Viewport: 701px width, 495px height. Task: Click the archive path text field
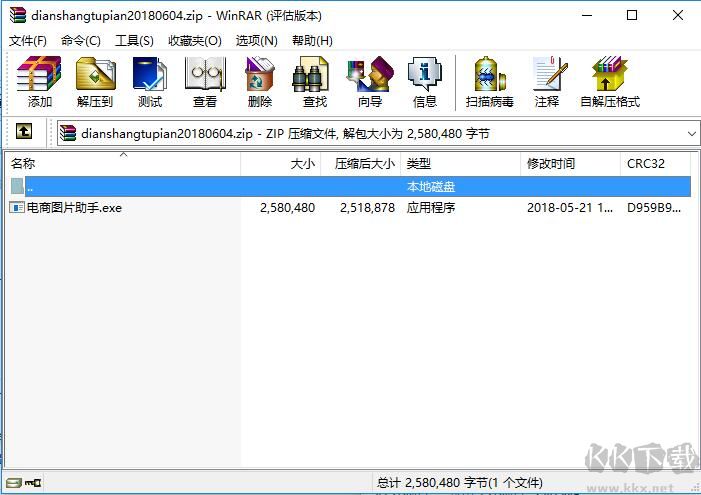pyautogui.click(x=378, y=133)
